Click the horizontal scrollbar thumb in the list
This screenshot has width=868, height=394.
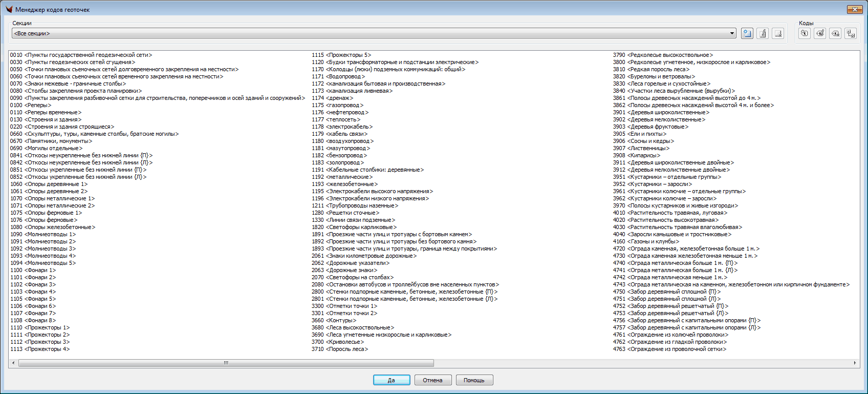pyautogui.click(x=226, y=363)
